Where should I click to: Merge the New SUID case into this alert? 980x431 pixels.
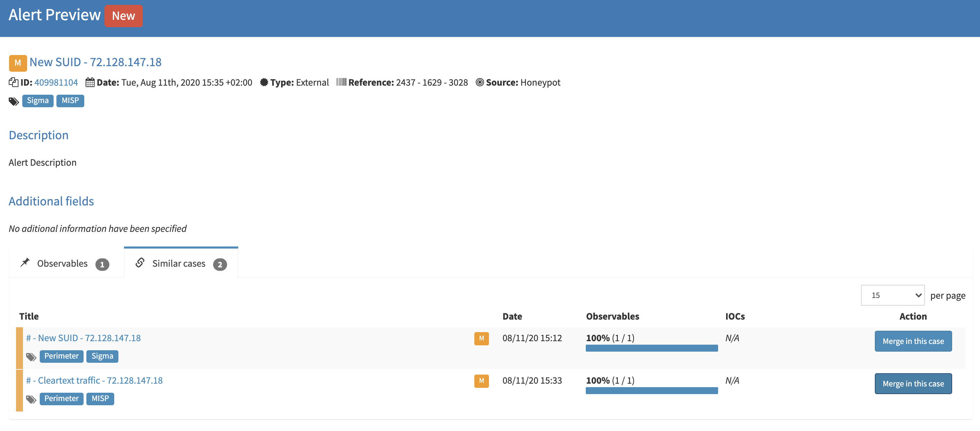(x=913, y=341)
